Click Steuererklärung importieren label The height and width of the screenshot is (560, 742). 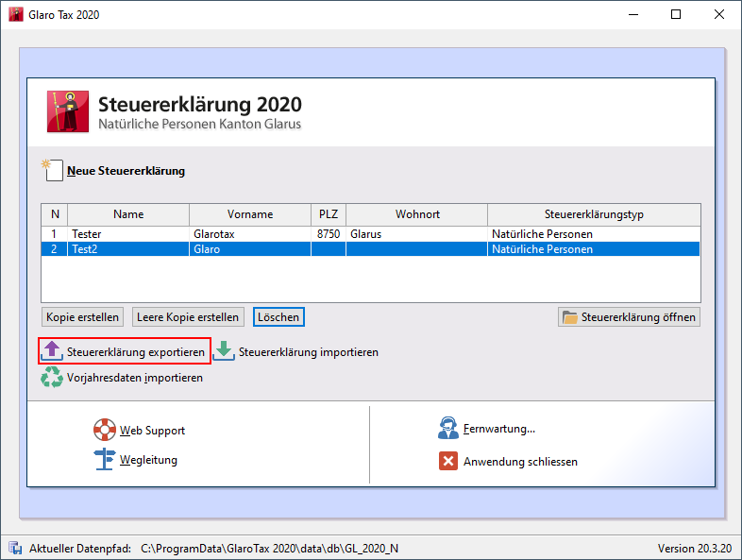click(x=309, y=352)
